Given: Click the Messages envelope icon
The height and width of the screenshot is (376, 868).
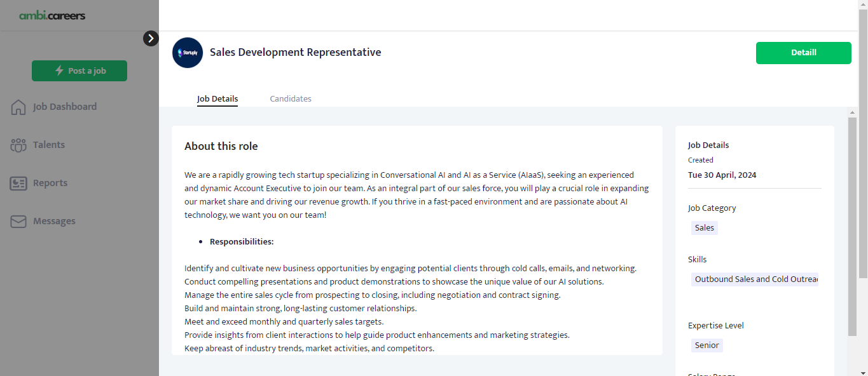Looking at the screenshot, I should pos(18,221).
